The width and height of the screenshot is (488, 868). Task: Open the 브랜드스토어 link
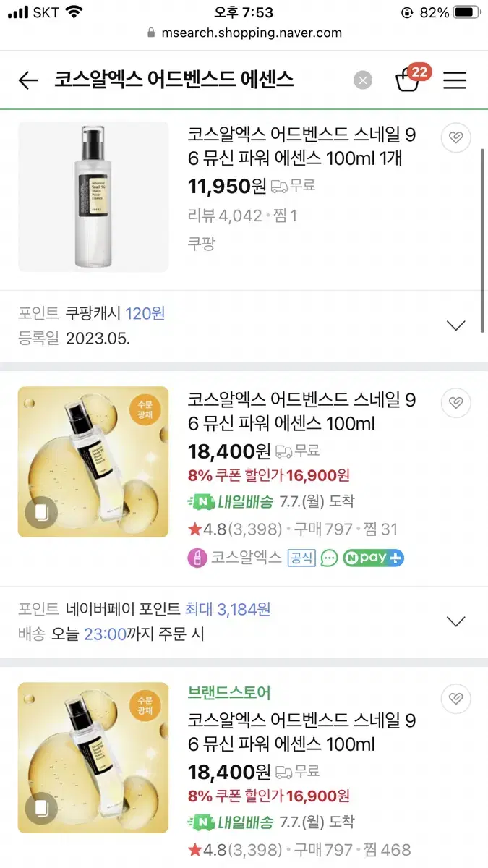click(228, 692)
